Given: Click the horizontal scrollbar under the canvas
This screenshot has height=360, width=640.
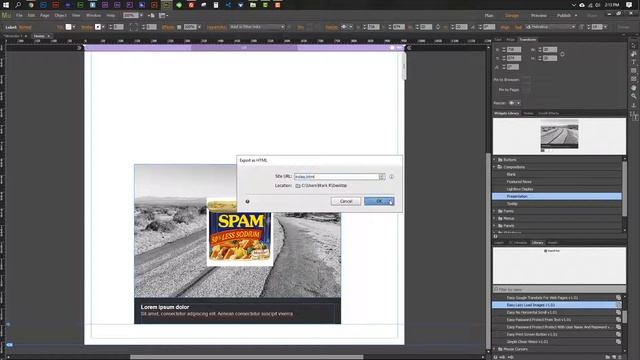Looking at the screenshot, I should [247, 357].
